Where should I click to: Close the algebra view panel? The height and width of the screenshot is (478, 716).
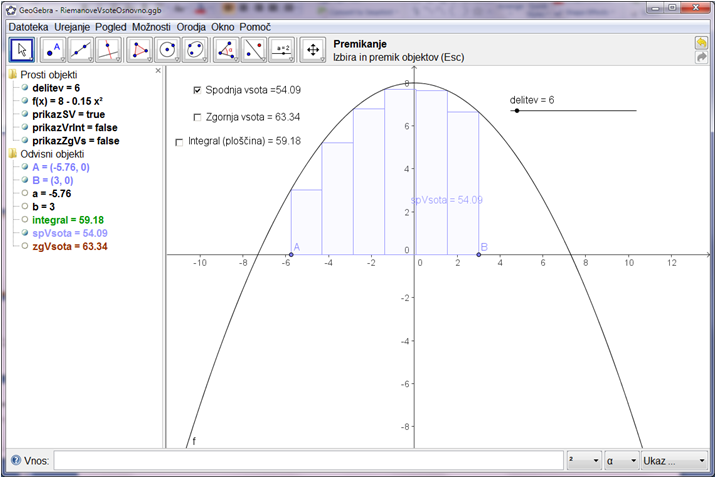tap(158, 71)
